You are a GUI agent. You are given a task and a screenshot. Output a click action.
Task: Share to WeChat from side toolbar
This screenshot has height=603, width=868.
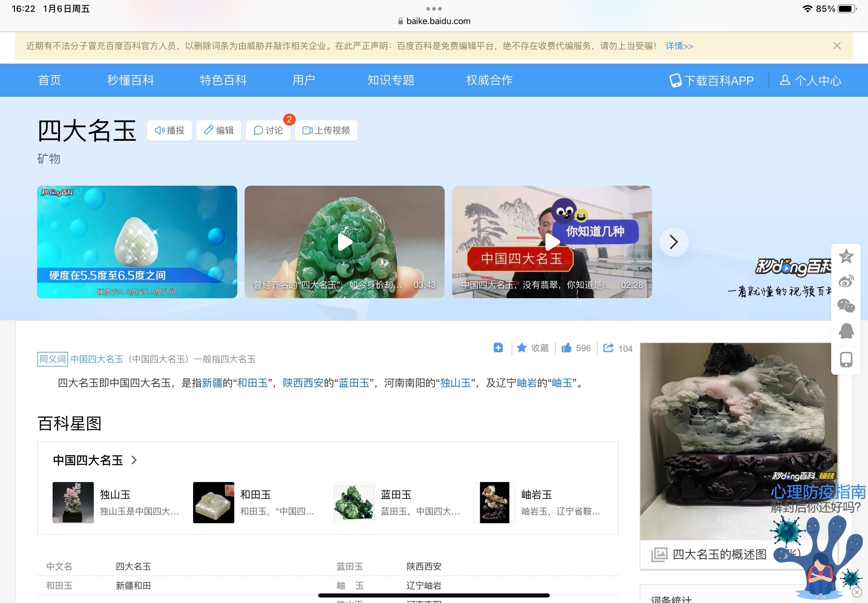pyautogui.click(x=846, y=306)
